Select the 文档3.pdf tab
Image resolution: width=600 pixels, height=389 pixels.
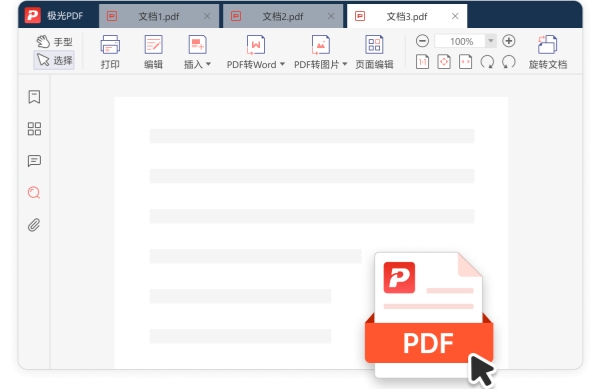tap(407, 16)
